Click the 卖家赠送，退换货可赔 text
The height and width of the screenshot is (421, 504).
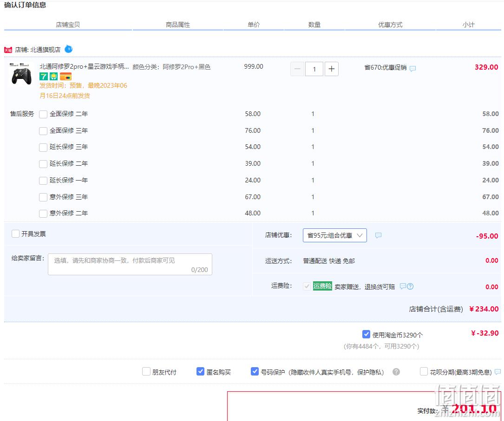(x=365, y=286)
